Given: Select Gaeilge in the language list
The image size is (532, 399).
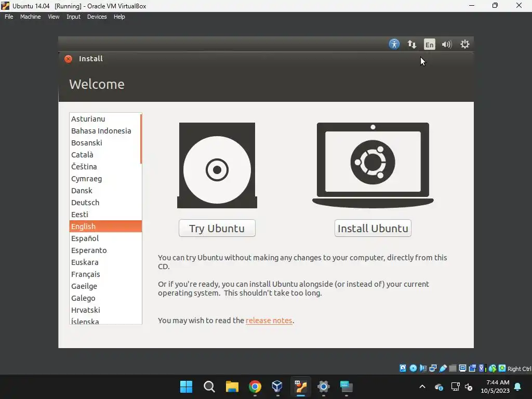Looking at the screenshot, I should click(x=105, y=286).
